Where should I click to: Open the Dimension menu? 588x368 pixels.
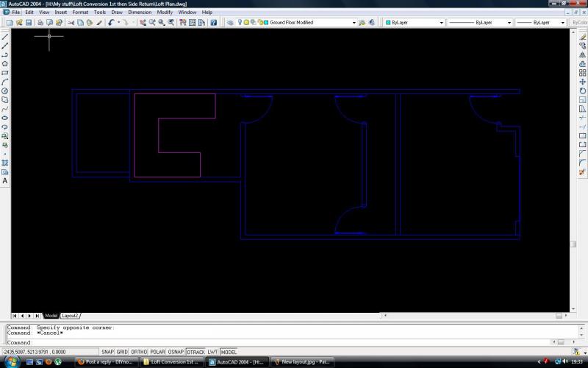click(140, 13)
